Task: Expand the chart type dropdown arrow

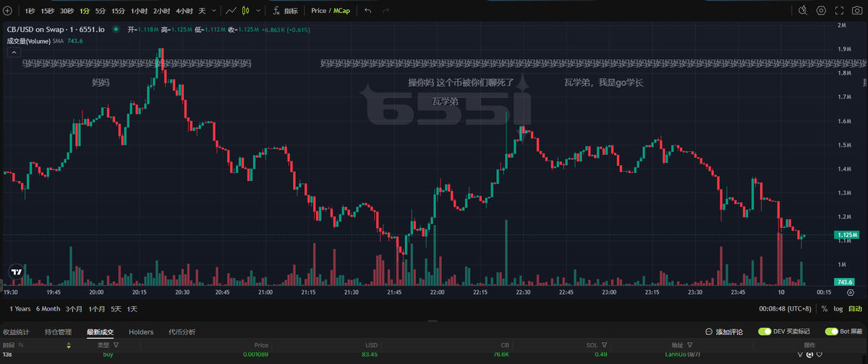Action: [x=259, y=11]
